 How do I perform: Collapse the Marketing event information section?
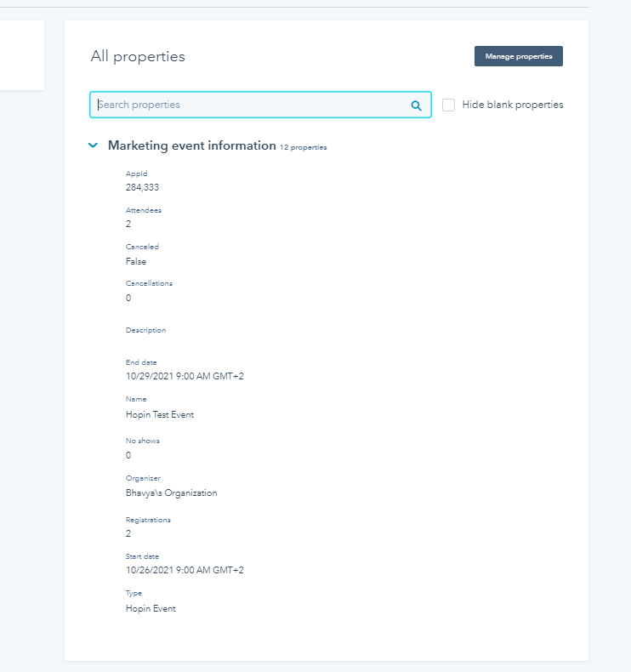pyautogui.click(x=93, y=145)
